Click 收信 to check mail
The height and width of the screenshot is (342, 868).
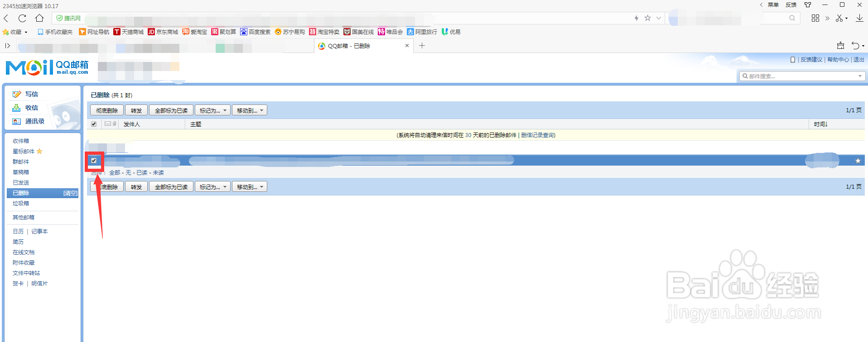click(31, 108)
